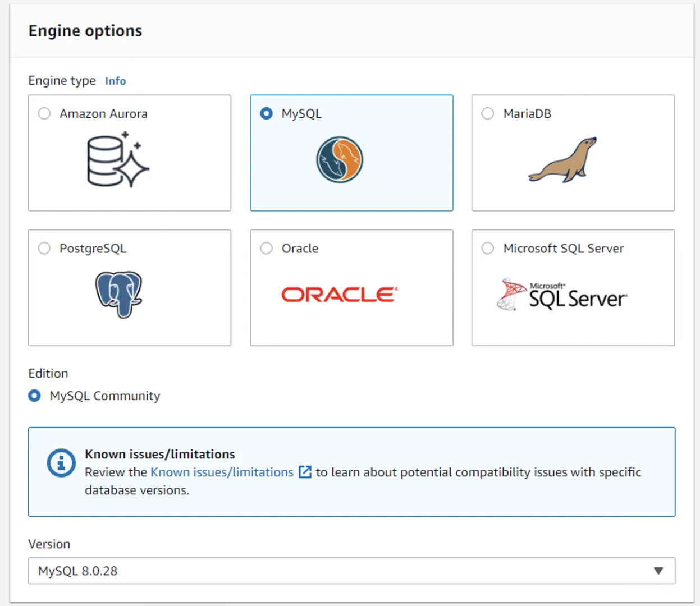Click the Amazon Aurora database icon
The height and width of the screenshot is (606, 700).
(x=117, y=160)
